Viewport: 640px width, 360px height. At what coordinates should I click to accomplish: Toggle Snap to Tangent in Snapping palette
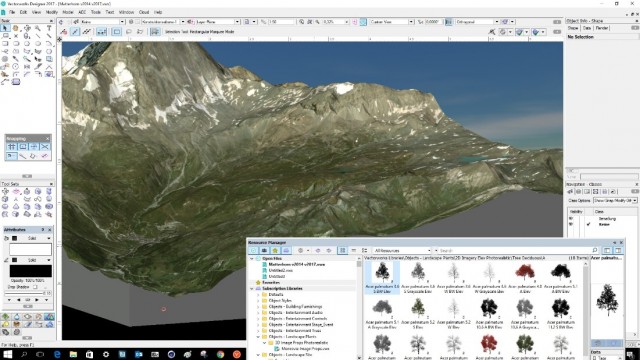click(x=34, y=156)
